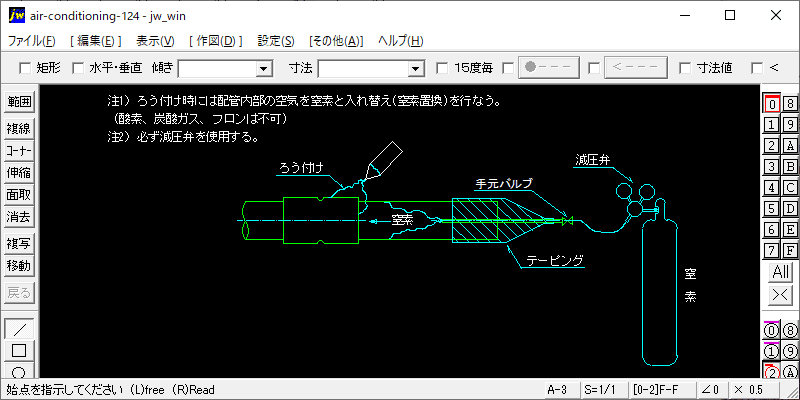Click the ∠0 axis angle status
This screenshot has height=400, width=800.
[x=711, y=390]
